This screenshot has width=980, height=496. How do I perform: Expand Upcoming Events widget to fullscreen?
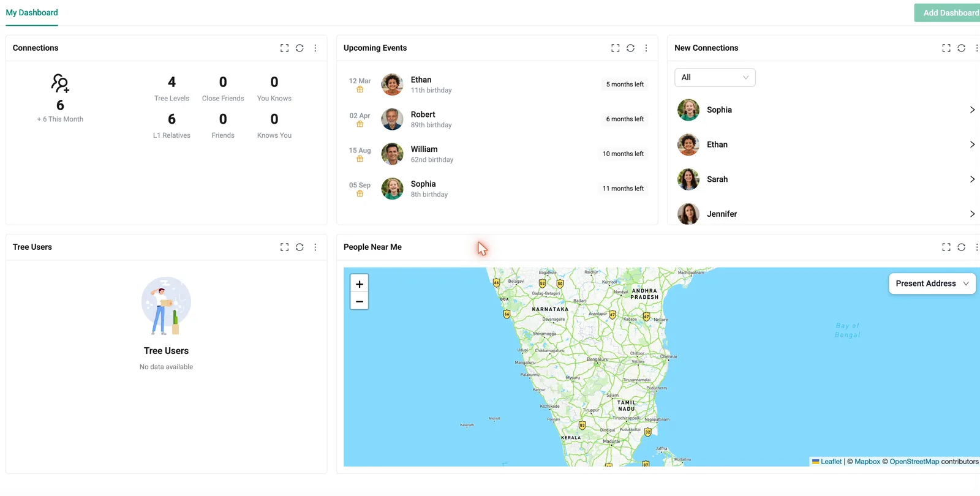point(615,48)
